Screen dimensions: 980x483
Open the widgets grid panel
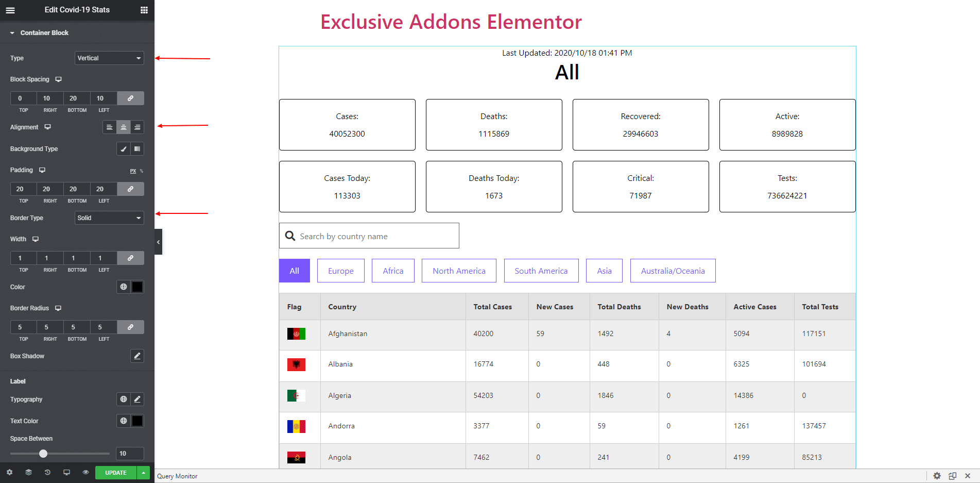pyautogui.click(x=144, y=10)
